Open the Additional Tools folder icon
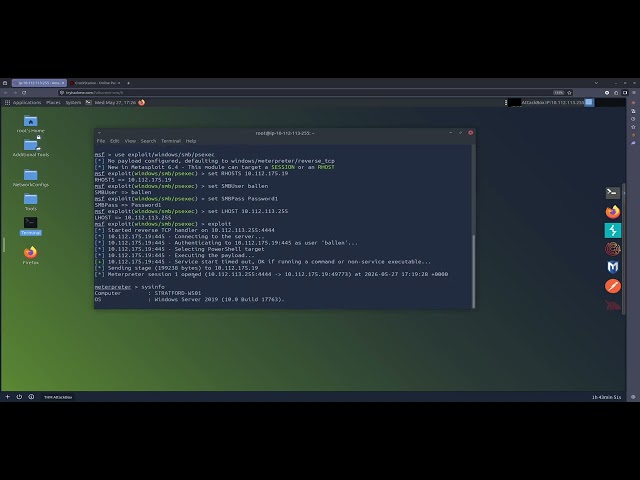640x480 pixels. click(x=31, y=144)
